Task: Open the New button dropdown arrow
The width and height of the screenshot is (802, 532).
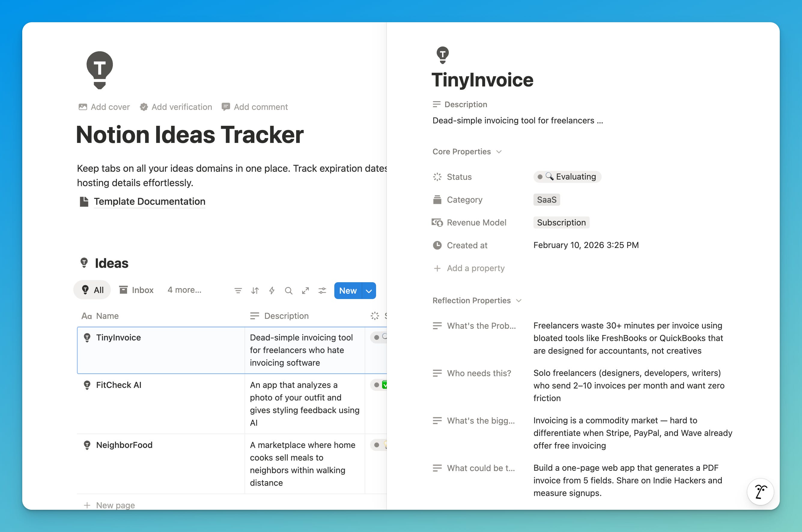Action: pyautogui.click(x=369, y=291)
